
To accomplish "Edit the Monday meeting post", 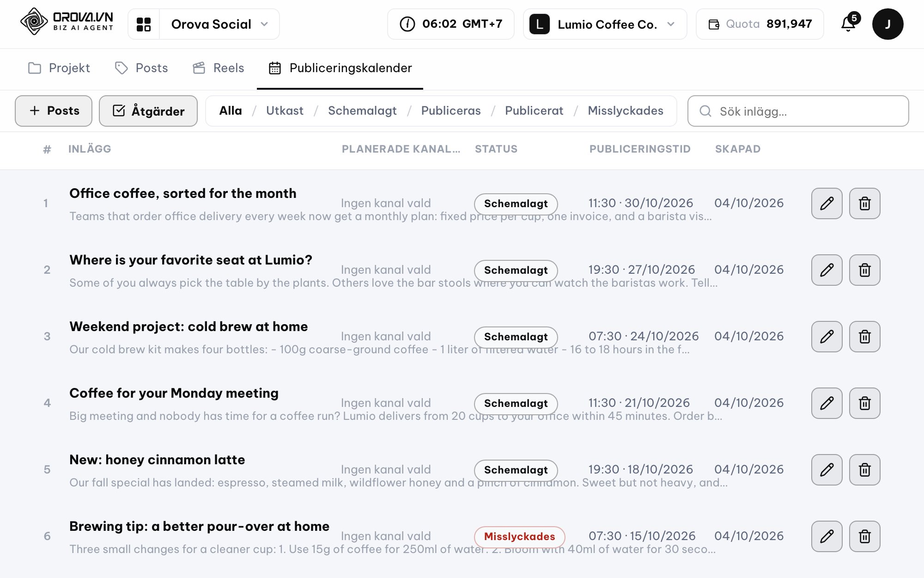I will (x=827, y=403).
